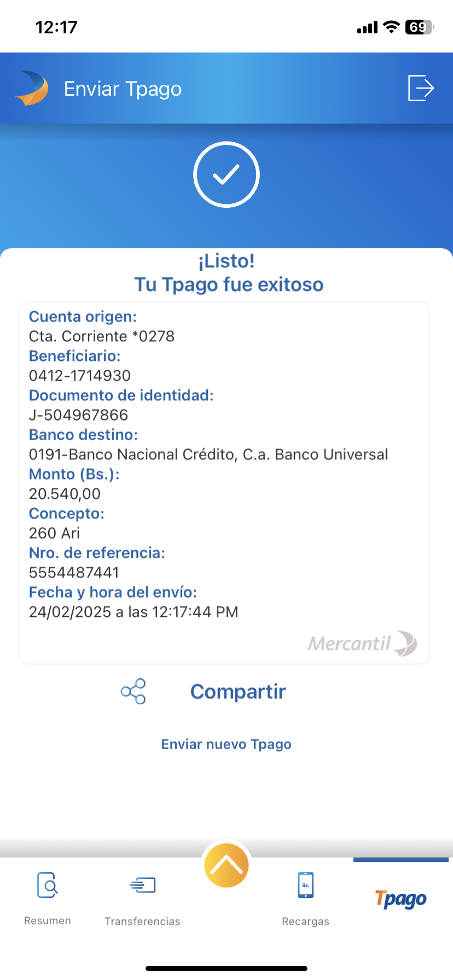Tap the logout exit icon
The width and height of the screenshot is (453, 980).
(x=421, y=88)
